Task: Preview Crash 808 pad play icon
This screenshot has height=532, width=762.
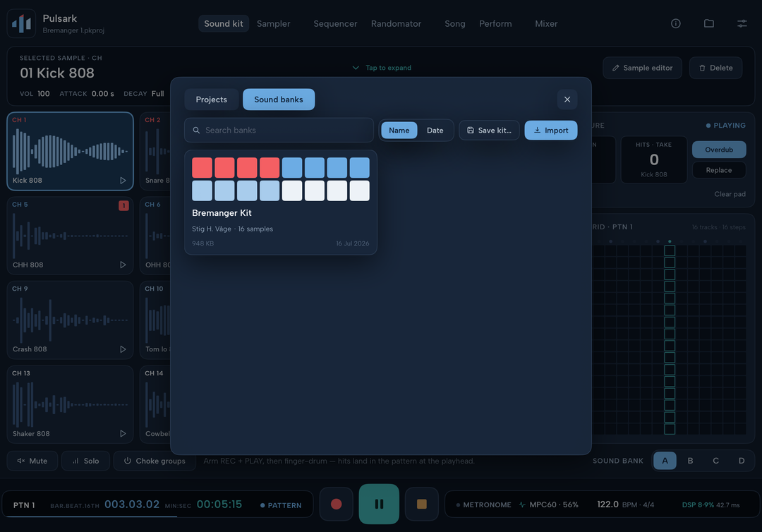Action: (123, 349)
